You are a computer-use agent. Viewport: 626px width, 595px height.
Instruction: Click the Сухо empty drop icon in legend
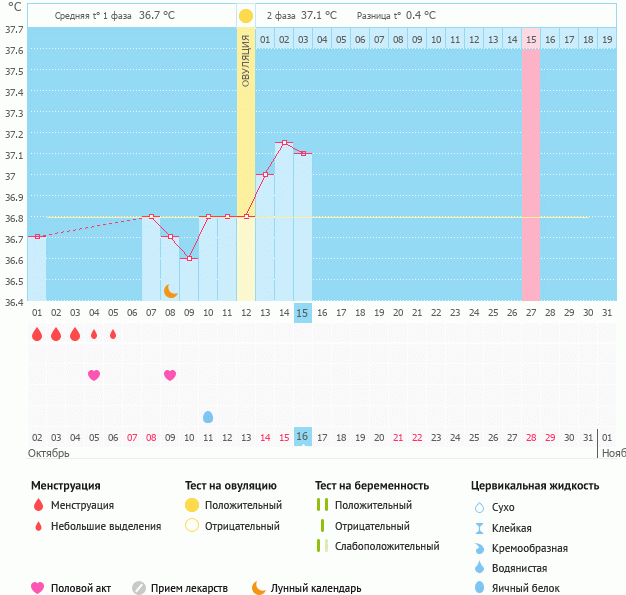[479, 508]
